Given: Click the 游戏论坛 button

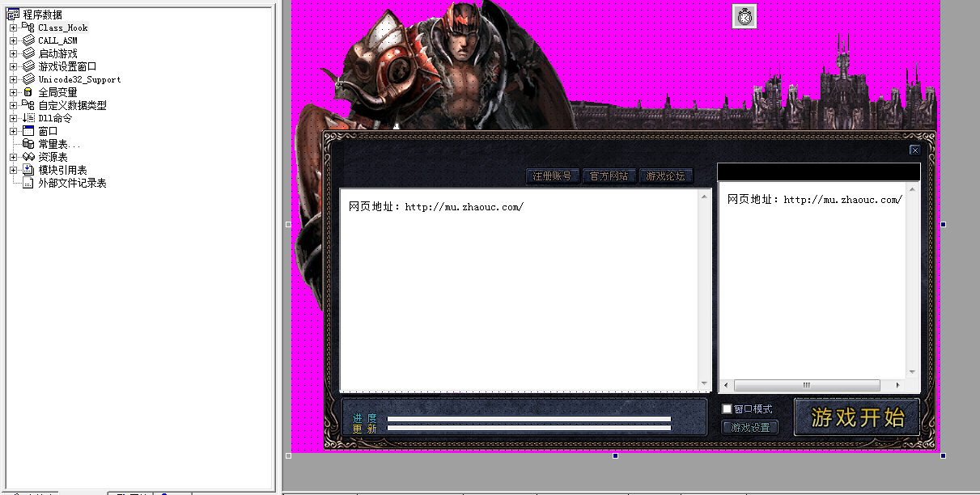Looking at the screenshot, I should 665,176.
